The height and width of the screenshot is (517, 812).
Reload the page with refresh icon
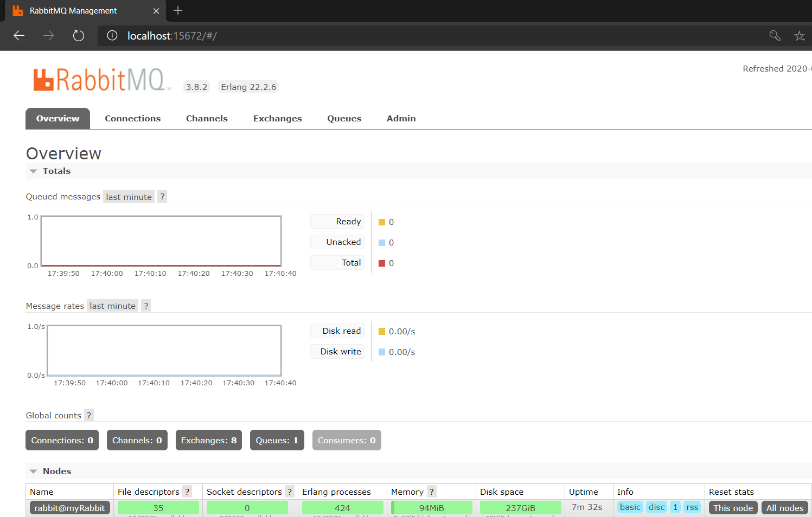pos(79,36)
